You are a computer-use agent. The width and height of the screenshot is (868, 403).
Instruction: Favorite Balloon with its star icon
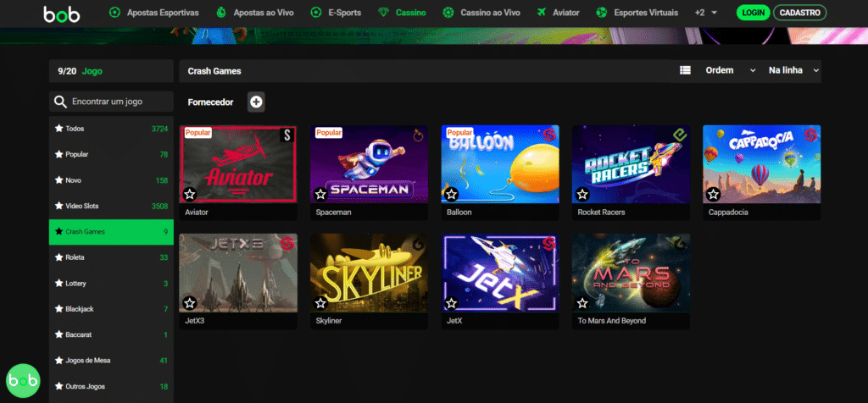pyautogui.click(x=452, y=195)
